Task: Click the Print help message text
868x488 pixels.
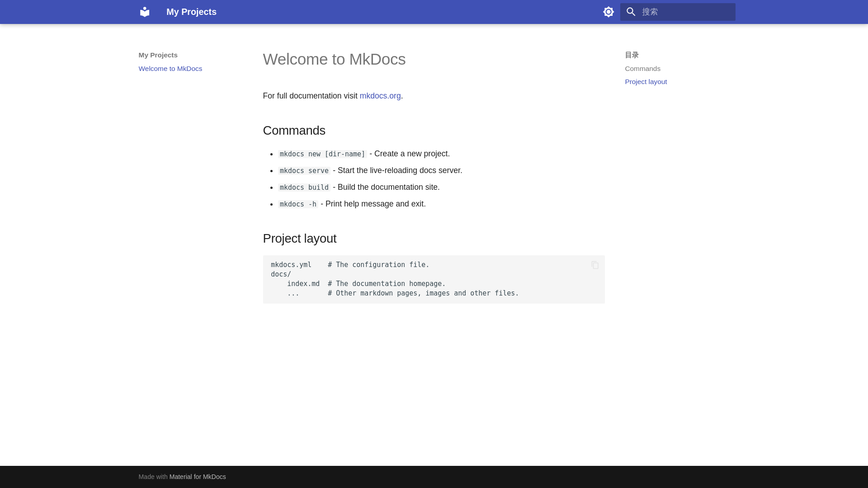Action: [x=376, y=204]
